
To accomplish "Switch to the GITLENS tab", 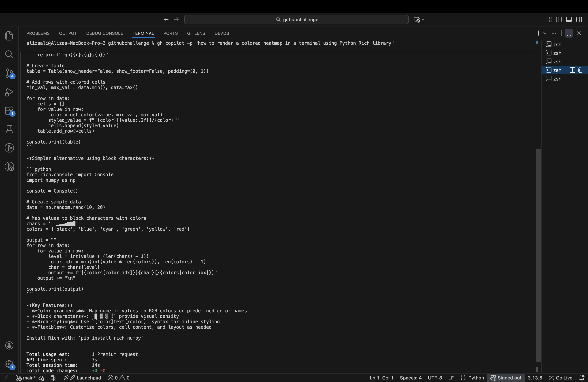I will tap(196, 33).
